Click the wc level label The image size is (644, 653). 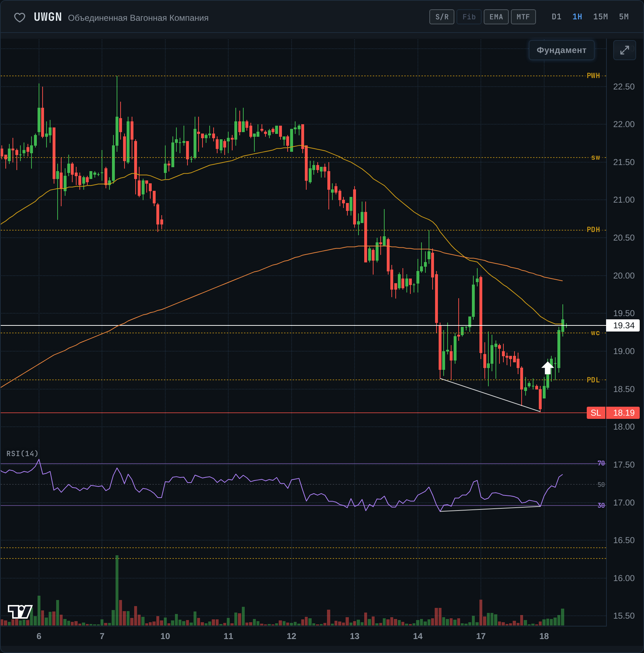tap(596, 333)
